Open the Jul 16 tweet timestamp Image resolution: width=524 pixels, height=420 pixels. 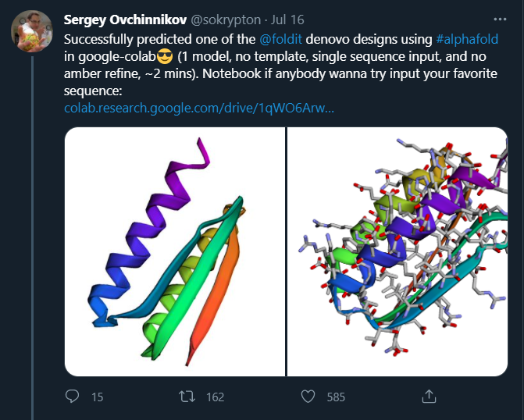(x=287, y=20)
